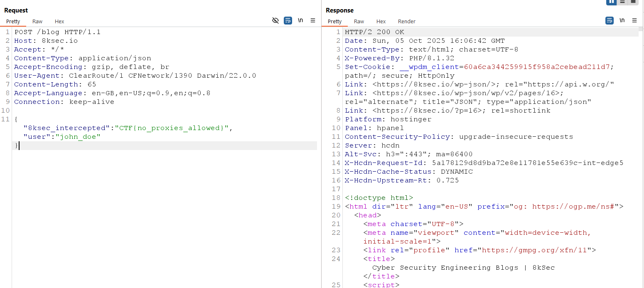Click the POST /blog request line
This screenshot has height=288, width=644.
(x=57, y=32)
